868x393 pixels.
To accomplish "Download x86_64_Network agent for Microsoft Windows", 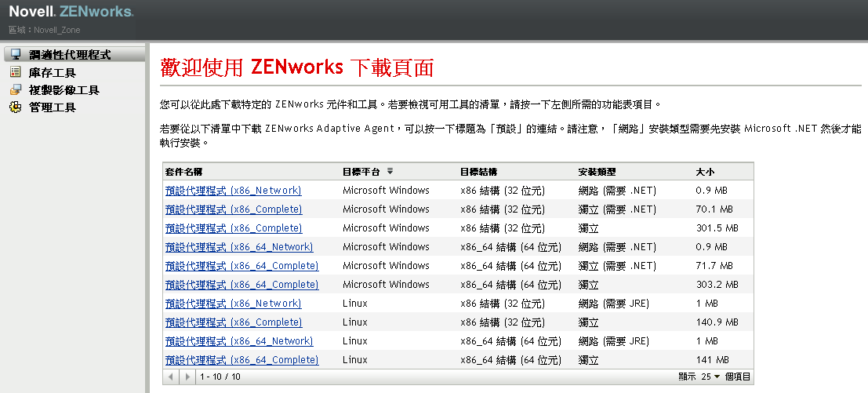I will [x=239, y=247].
